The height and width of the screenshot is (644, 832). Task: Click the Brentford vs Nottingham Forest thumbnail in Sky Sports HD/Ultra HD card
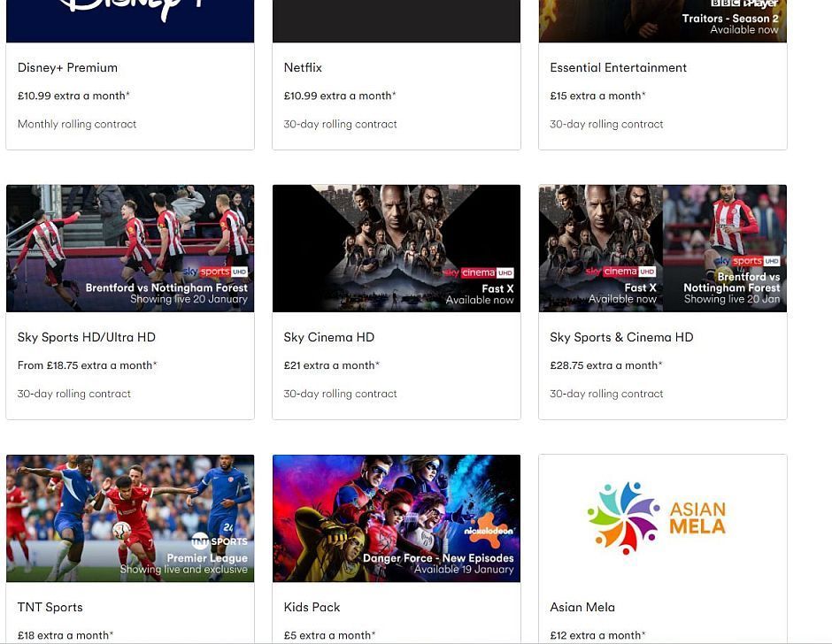coord(130,249)
